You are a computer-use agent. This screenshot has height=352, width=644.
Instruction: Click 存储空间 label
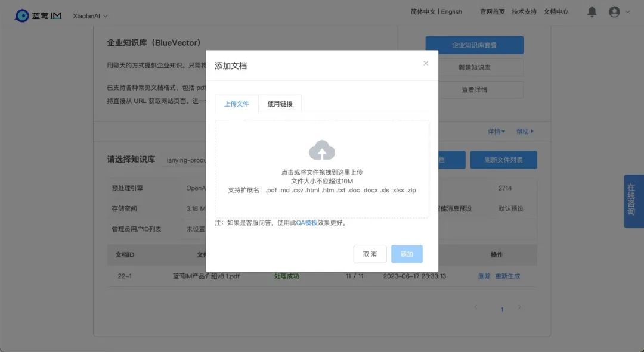pyautogui.click(x=124, y=209)
